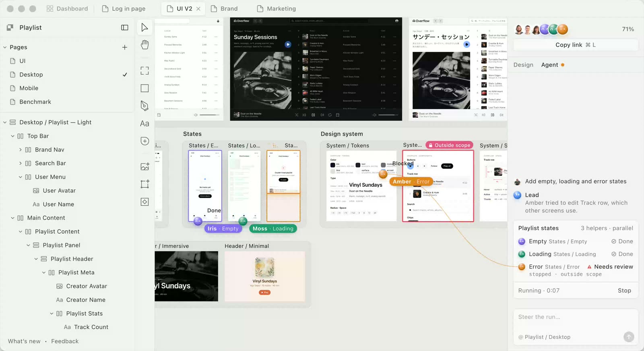Stop the running agent task
Image resolution: width=644 pixels, height=351 pixels.
point(624,291)
